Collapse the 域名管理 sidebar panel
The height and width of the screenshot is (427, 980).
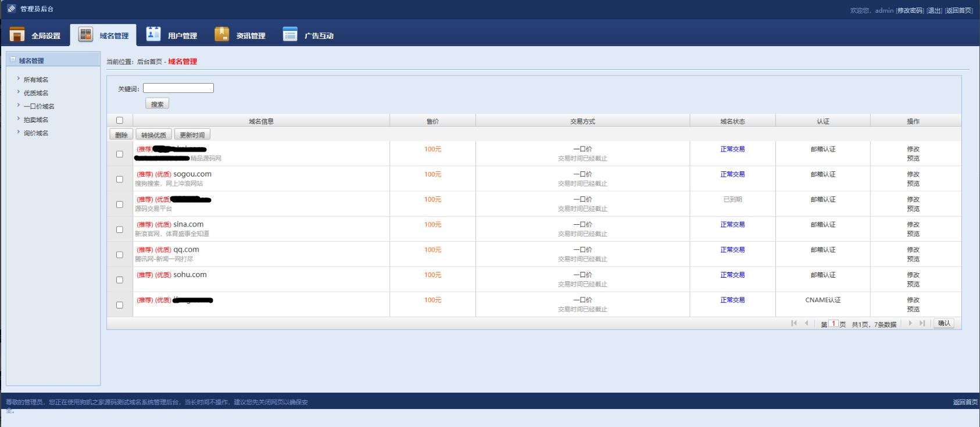(x=13, y=60)
